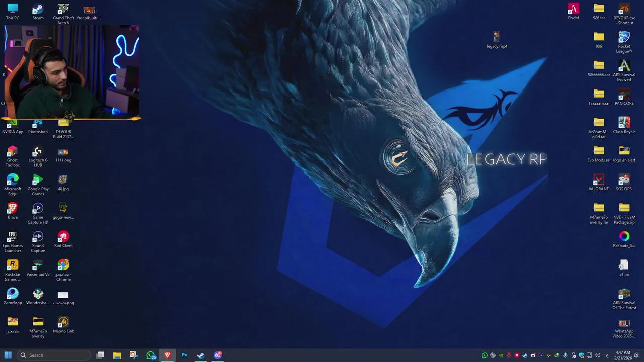Select the 1azaaam.rar archive

pos(599,98)
